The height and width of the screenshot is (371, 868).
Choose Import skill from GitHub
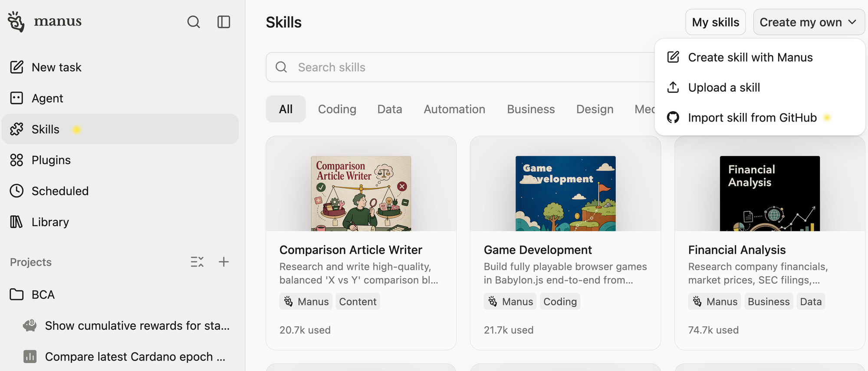click(x=760, y=118)
